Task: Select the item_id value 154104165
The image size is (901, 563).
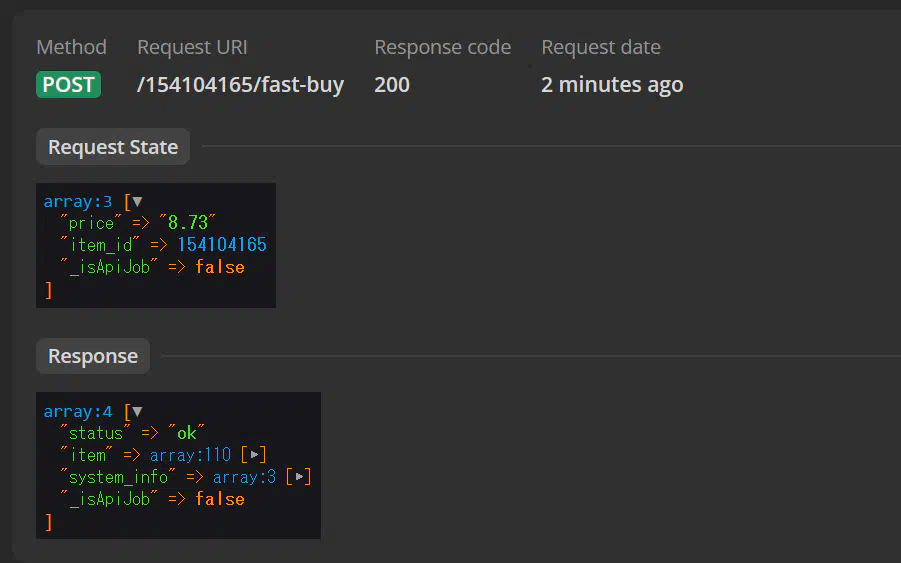Action: (x=222, y=245)
